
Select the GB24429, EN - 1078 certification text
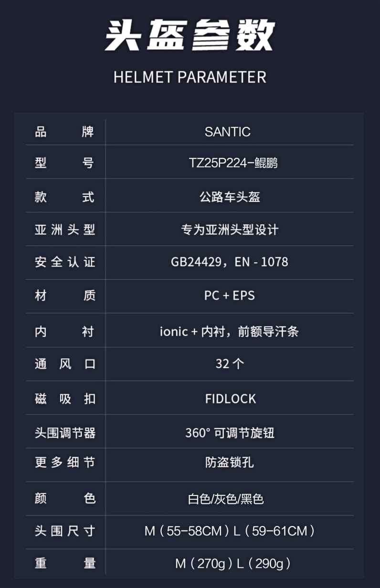(x=230, y=262)
